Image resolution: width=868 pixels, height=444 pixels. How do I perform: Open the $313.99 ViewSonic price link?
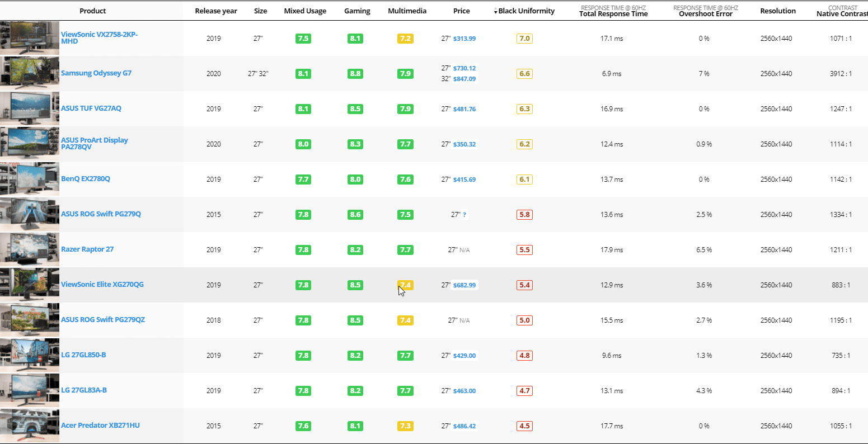(x=465, y=39)
